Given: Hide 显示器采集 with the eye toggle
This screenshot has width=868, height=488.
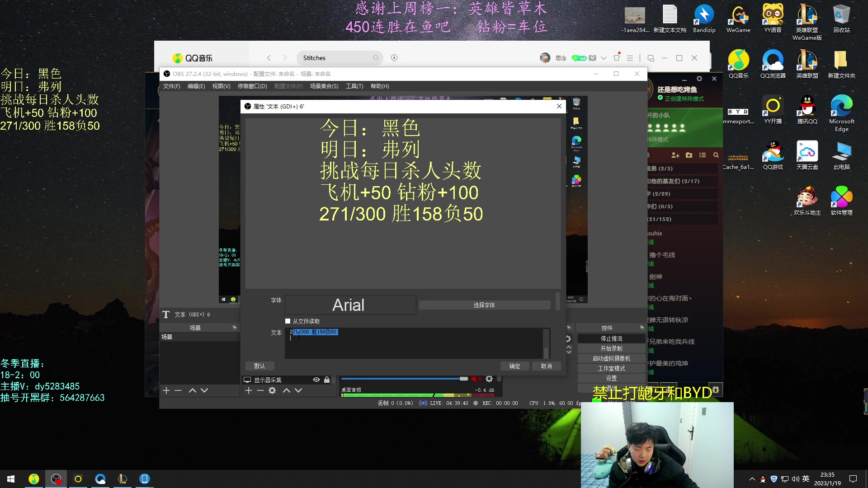Looking at the screenshot, I should pyautogui.click(x=316, y=380).
